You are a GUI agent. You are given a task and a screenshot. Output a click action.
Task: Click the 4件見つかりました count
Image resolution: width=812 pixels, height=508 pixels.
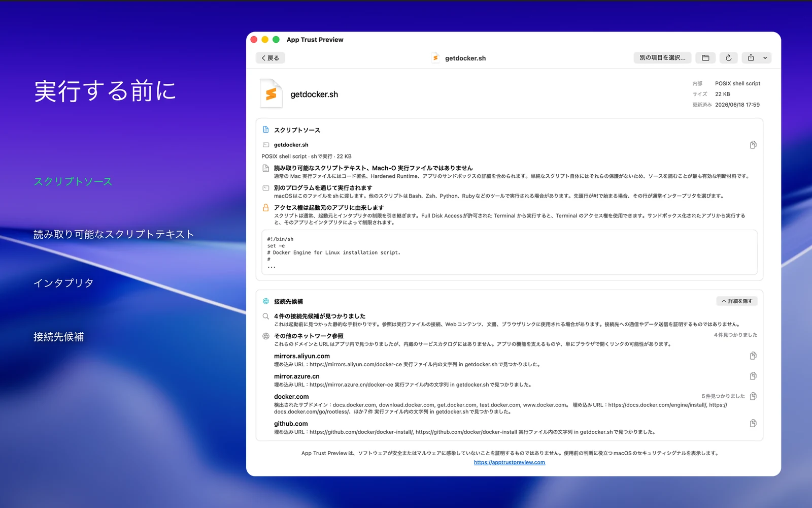[735, 335]
